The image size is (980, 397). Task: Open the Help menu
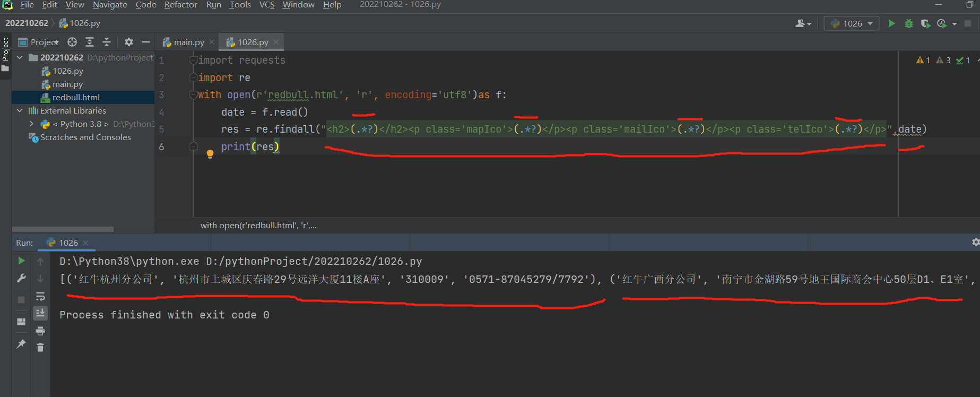[332, 5]
